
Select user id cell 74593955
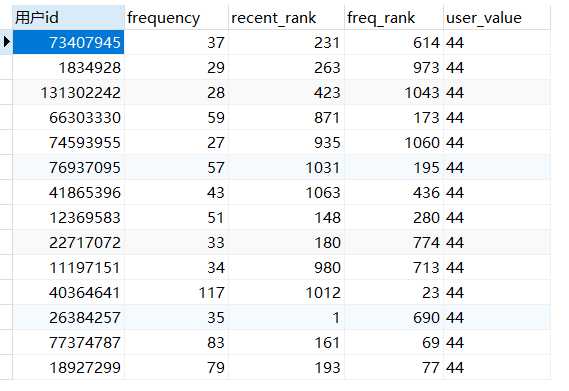[x=68, y=143]
